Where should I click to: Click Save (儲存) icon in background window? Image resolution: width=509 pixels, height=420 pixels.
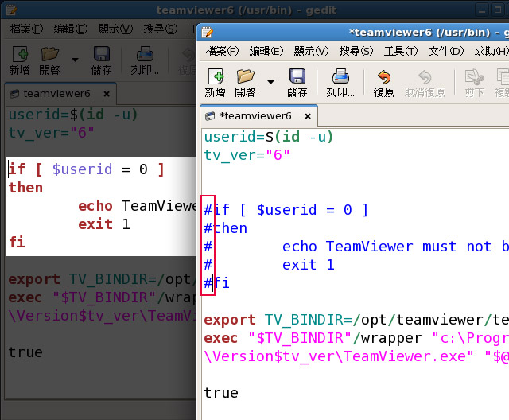tap(102, 54)
